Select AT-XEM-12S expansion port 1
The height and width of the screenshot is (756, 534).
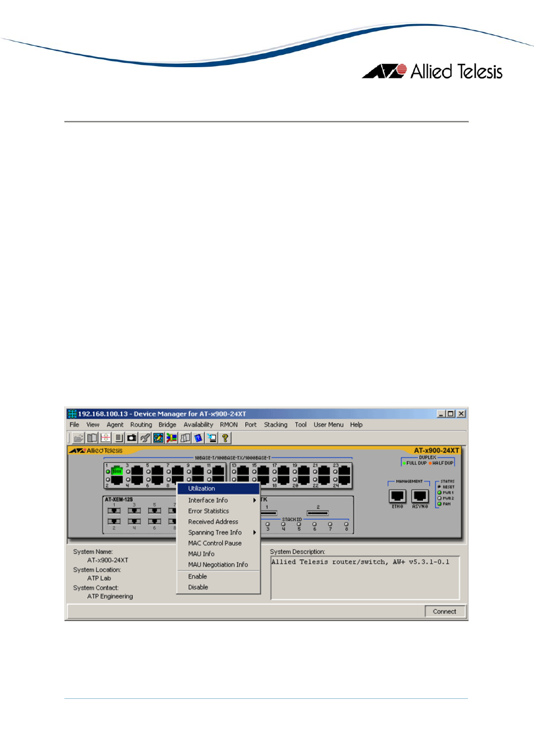pos(114,511)
